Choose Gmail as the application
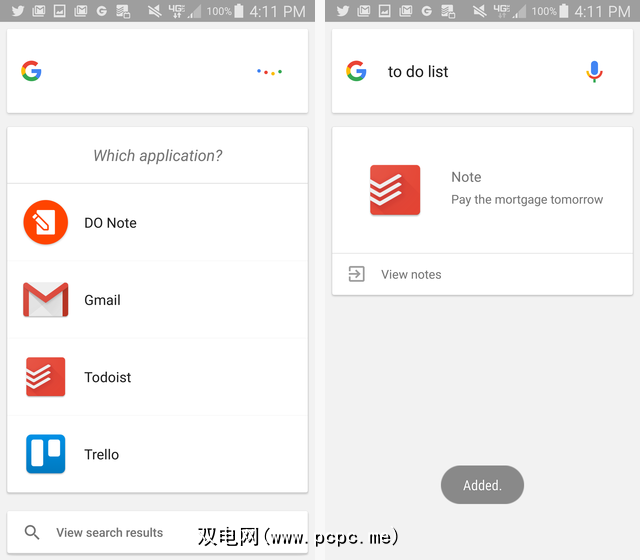This screenshot has width=640, height=560. pos(158,300)
